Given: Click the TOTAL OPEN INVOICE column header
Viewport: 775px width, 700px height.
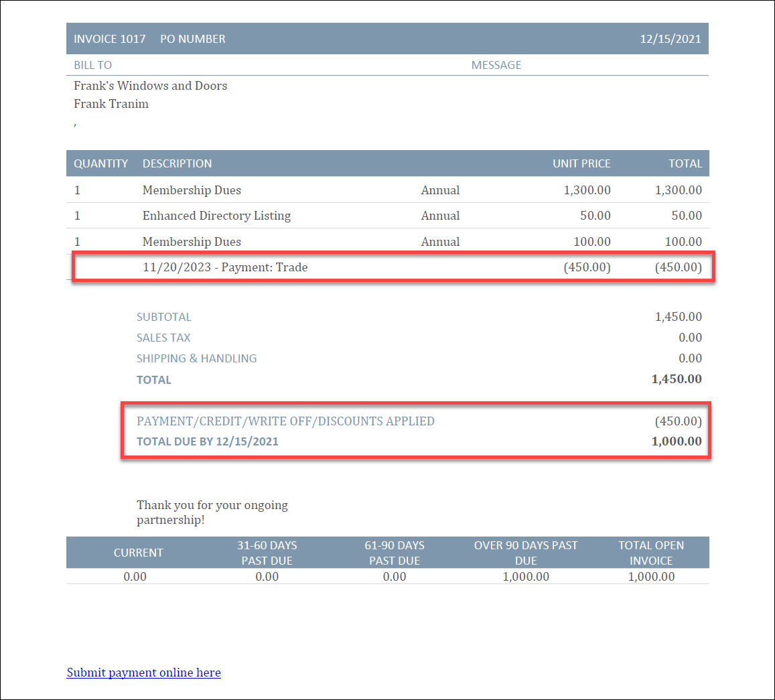Looking at the screenshot, I should (x=651, y=553).
